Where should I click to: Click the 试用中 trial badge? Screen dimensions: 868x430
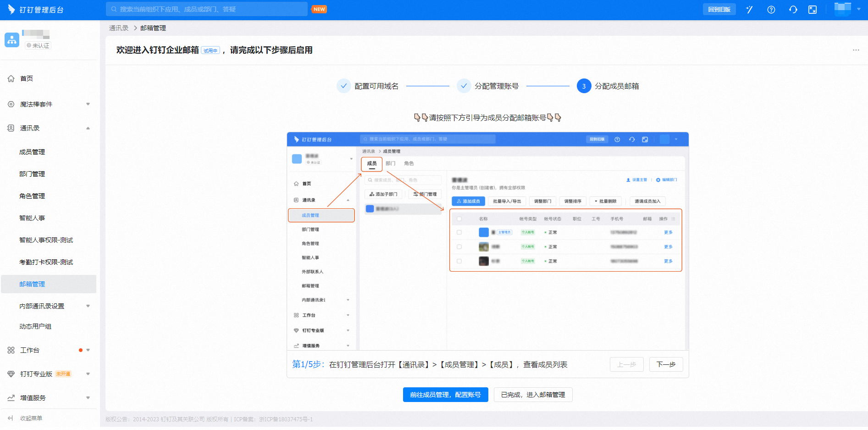click(x=210, y=50)
